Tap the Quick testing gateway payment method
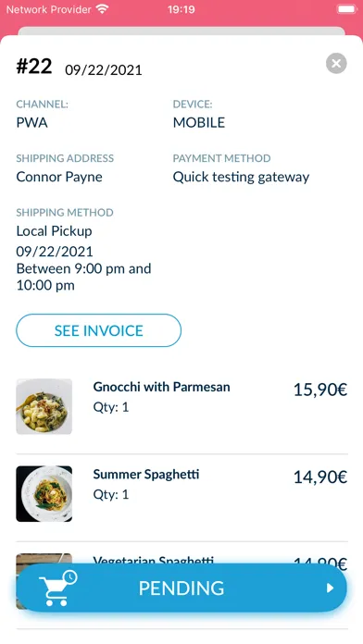Viewport: 363px width, 644px height. (x=241, y=177)
